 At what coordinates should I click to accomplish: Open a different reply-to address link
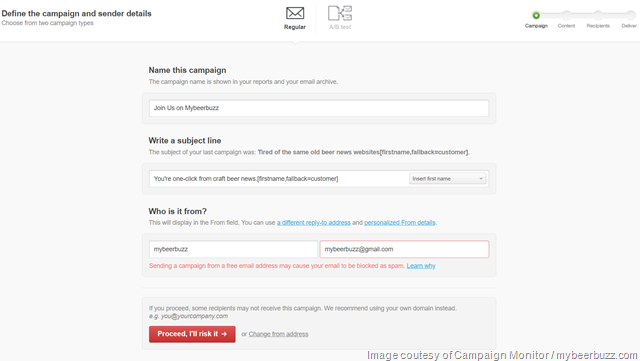tap(313, 223)
